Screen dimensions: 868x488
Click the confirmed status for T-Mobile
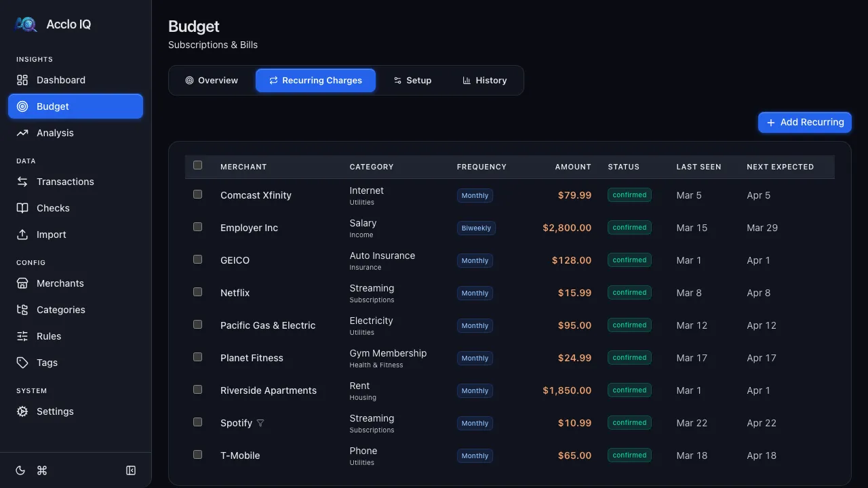[x=629, y=455]
